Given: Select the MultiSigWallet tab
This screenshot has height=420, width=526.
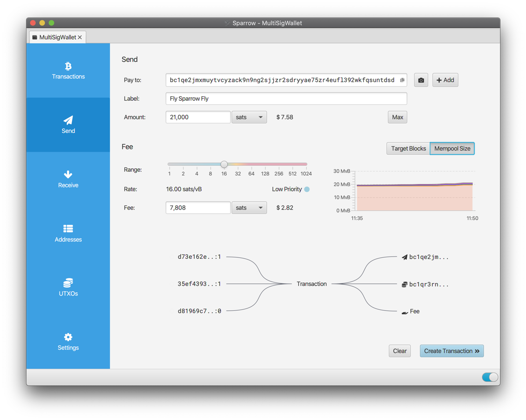Looking at the screenshot, I should click(x=54, y=37).
